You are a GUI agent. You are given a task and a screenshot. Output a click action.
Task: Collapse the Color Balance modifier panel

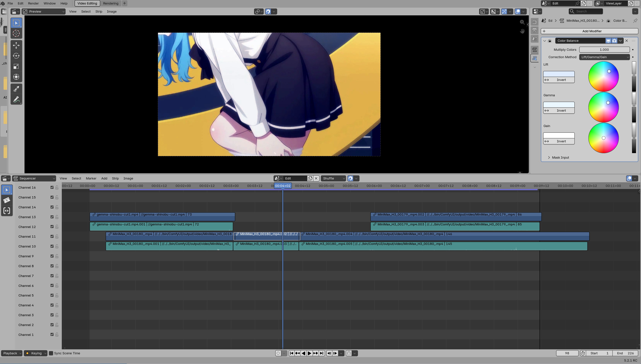(x=545, y=41)
